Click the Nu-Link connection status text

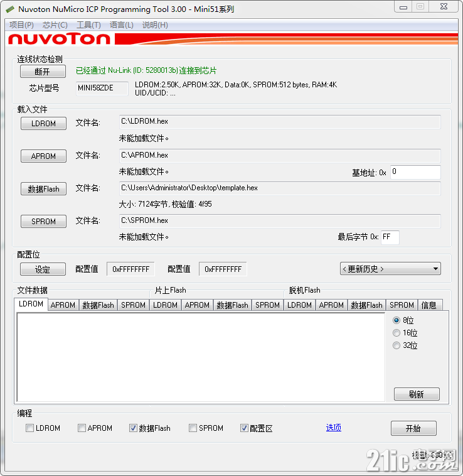(x=146, y=70)
